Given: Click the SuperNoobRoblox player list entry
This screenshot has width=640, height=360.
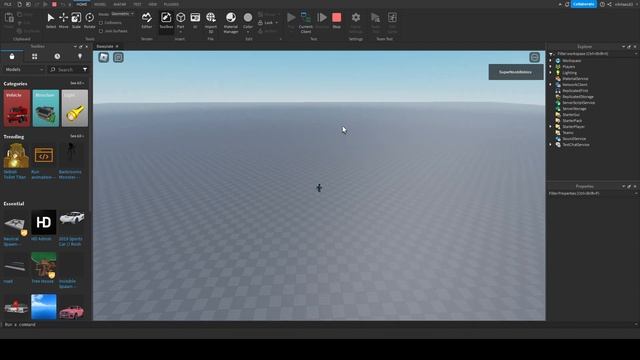Looking at the screenshot, I should pos(516,72).
